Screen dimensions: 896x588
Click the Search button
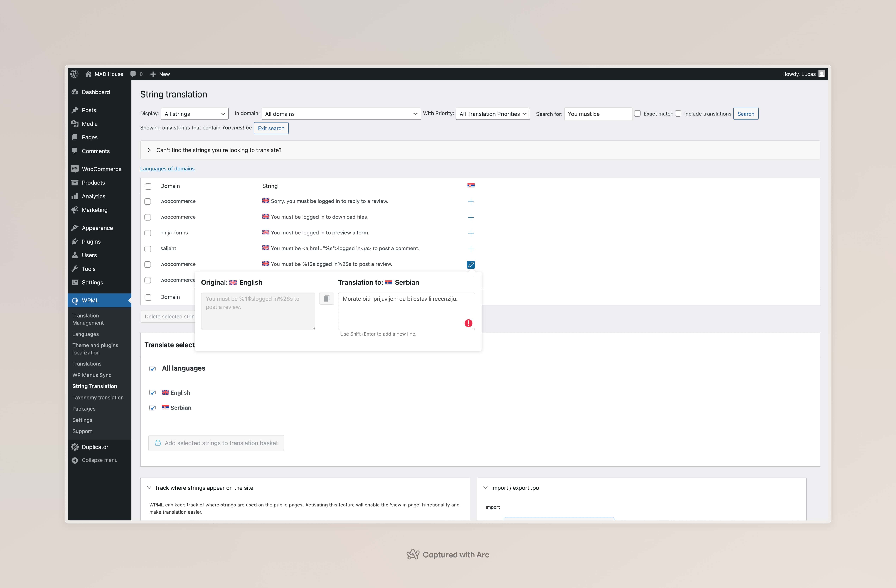(x=745, y=114)
